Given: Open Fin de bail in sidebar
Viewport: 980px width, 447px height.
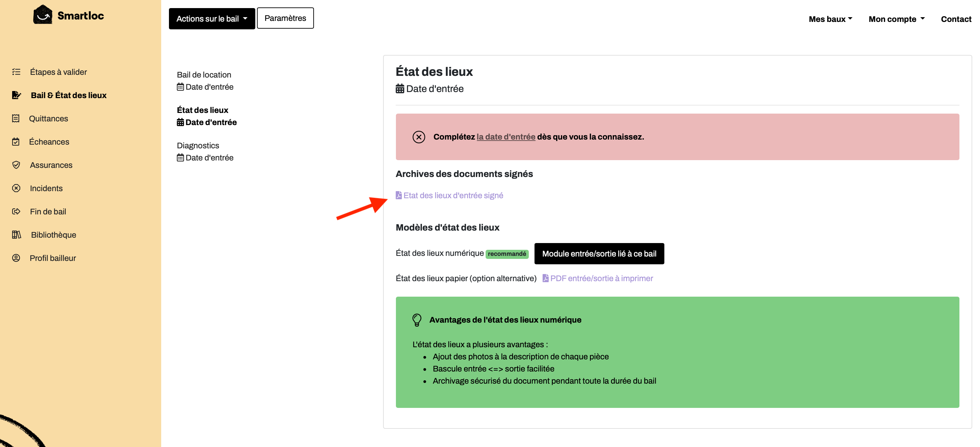Looking at the screenshot, I should (x=48, y=211).
